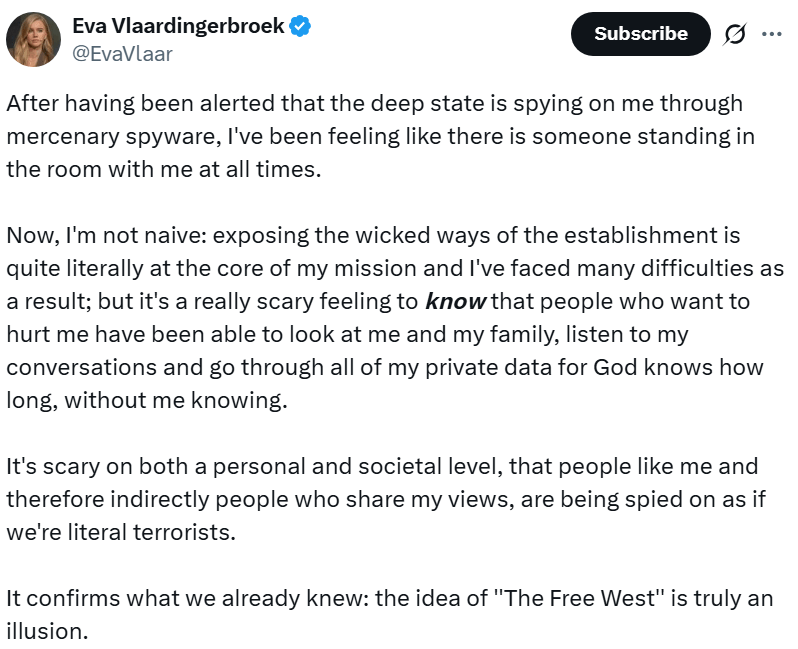Open the Grok icon beside Subscribe
Screen dimensions: 798x649
(x=735, y=34)
